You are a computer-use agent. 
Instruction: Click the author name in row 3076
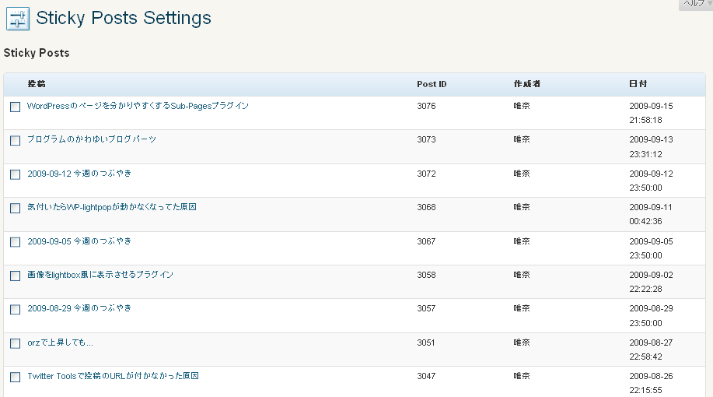coord(522,106)
